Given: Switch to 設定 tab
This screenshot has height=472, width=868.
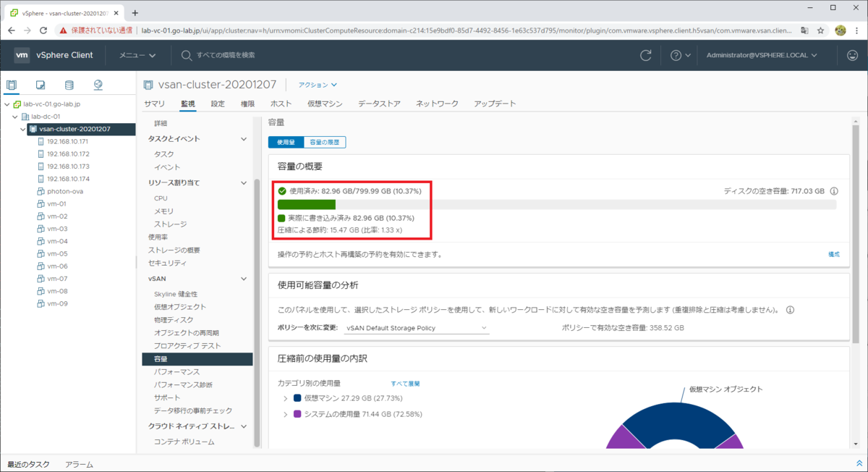Looking at the screenshot, I should pyautogui.click(x=218, y=104).
